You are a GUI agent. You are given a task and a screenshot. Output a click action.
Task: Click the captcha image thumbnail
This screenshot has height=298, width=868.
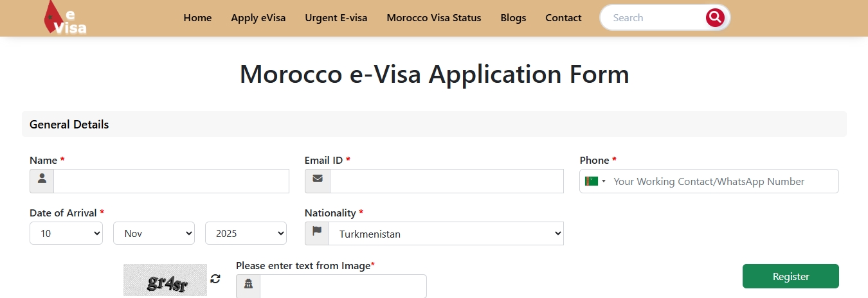pos(165,280)
